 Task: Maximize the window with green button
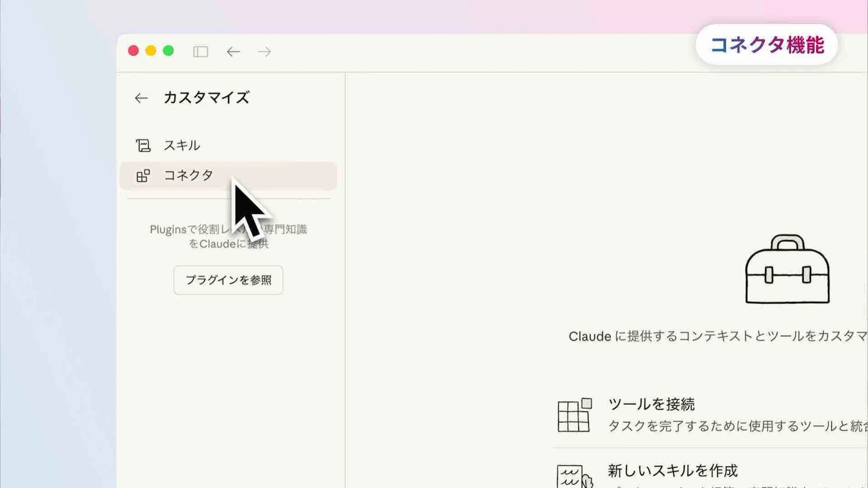(168, 51)
